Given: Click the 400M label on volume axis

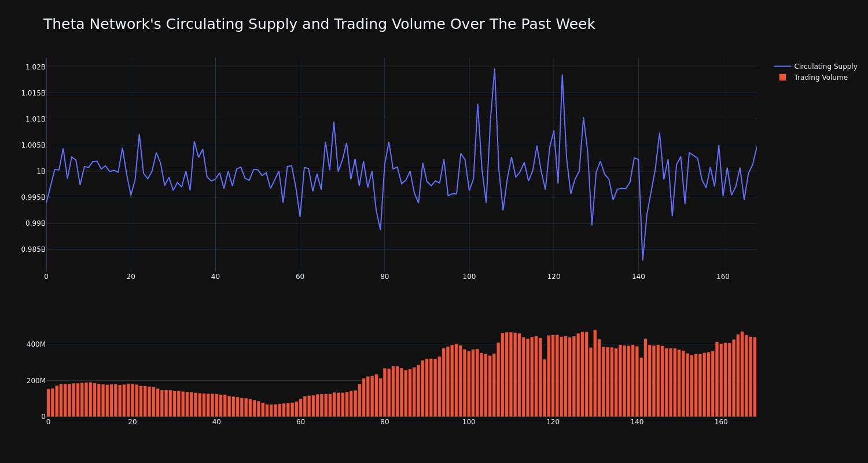Looking at the screenshot, I should point(36,344).
